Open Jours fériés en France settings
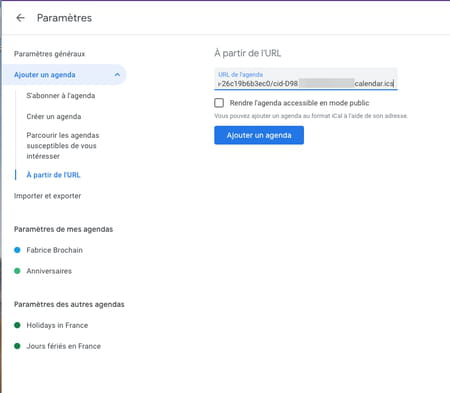Screen dimensions: 450x393 [63, 346]
